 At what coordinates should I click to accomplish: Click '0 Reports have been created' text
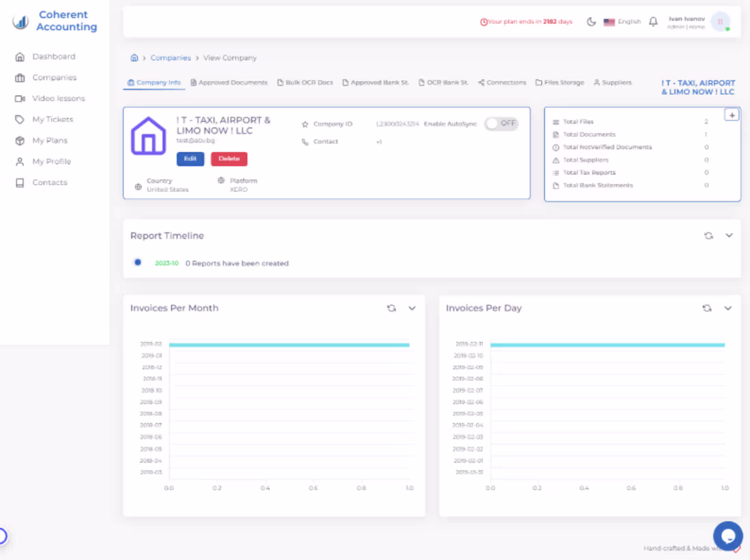(237, 263)
